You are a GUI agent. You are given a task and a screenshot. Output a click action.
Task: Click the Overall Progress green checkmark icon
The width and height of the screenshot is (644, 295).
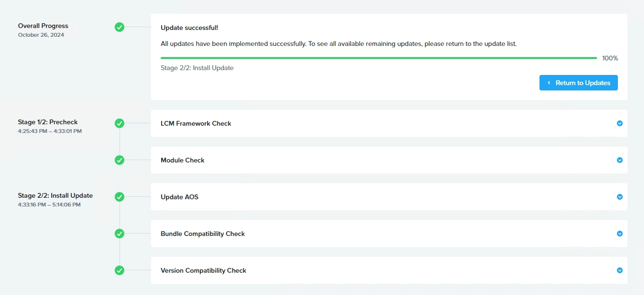(120, 27)
